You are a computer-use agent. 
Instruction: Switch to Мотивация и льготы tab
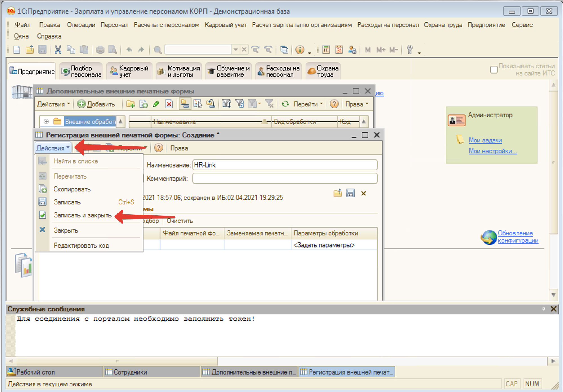179,71
